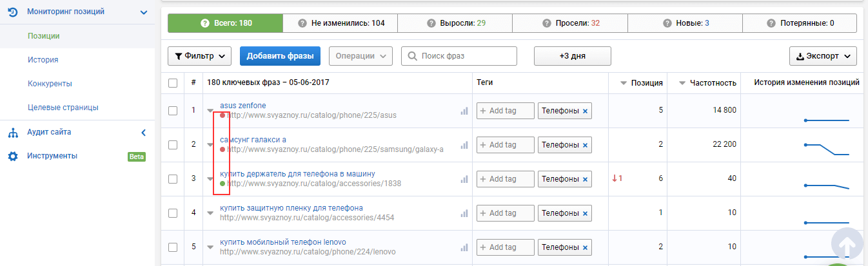The height and width of the screenshot is (266, 868).
Task: Select the Потерянные: 0 tab
Action: (800, 23)
